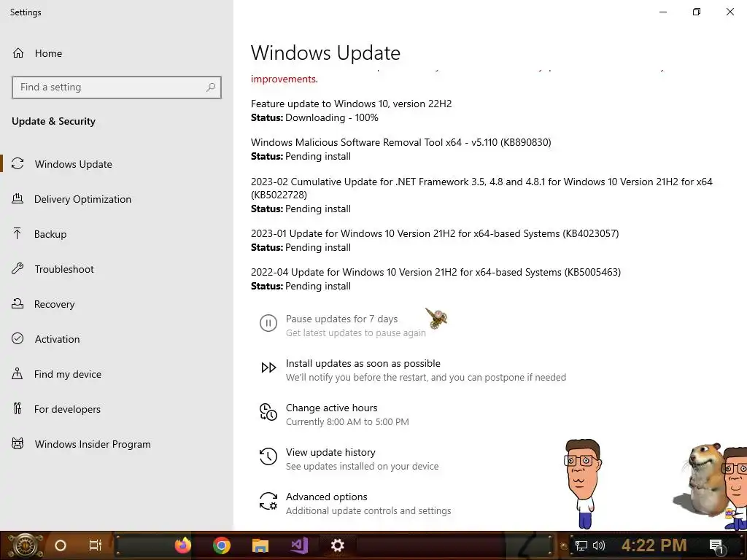
Task: Open Activation settings page
Action: pyautogui.click(x=57, y=339)
